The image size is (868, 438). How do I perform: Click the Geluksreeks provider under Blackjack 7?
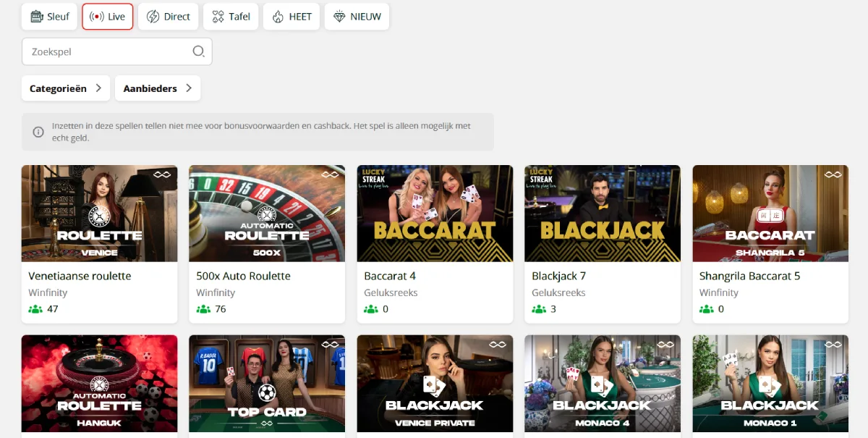point(558,292)
